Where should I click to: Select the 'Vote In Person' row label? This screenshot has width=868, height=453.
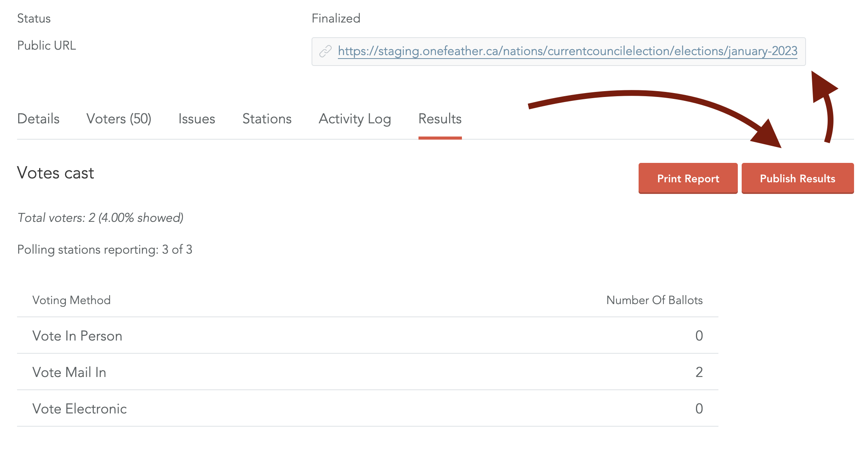point(77,335)
